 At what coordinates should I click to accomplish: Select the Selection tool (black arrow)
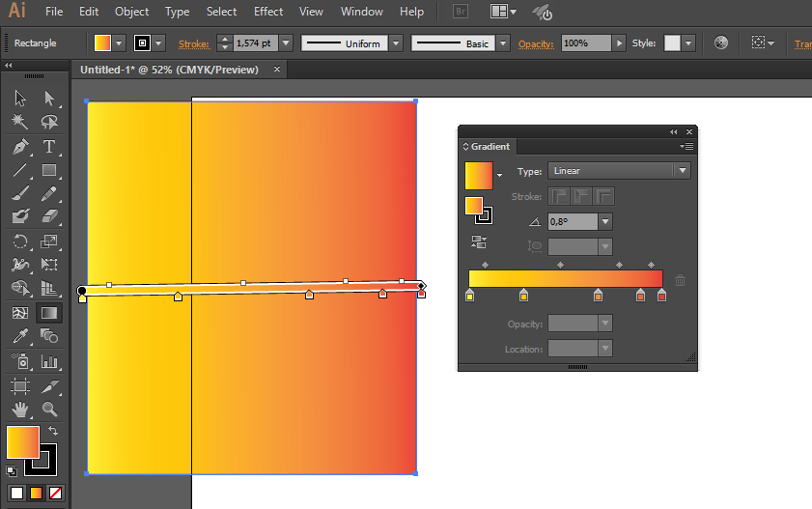(20, 98)
